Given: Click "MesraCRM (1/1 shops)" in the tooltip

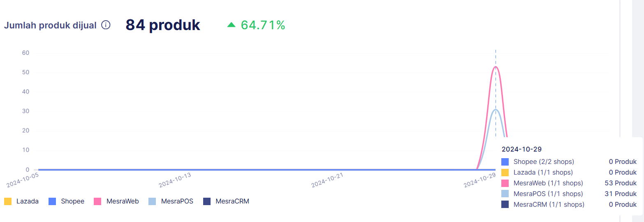Looking at the screenshot, I should coord(549,204).
